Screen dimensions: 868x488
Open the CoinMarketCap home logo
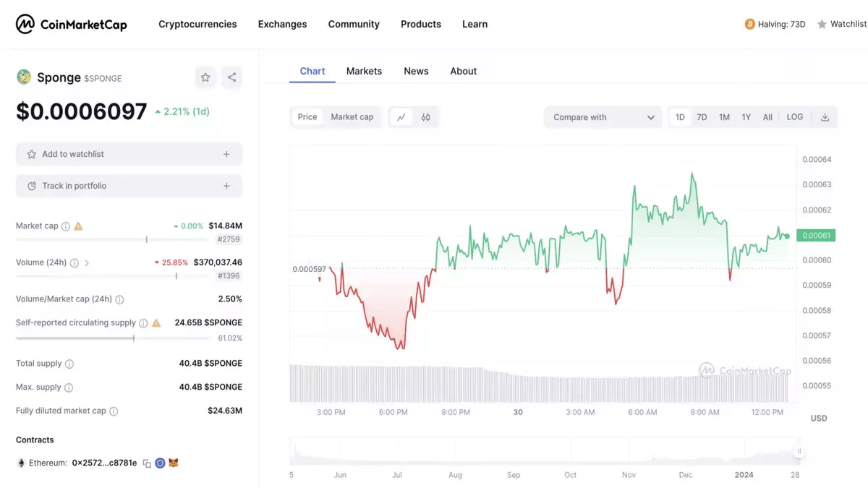[72, 25]
